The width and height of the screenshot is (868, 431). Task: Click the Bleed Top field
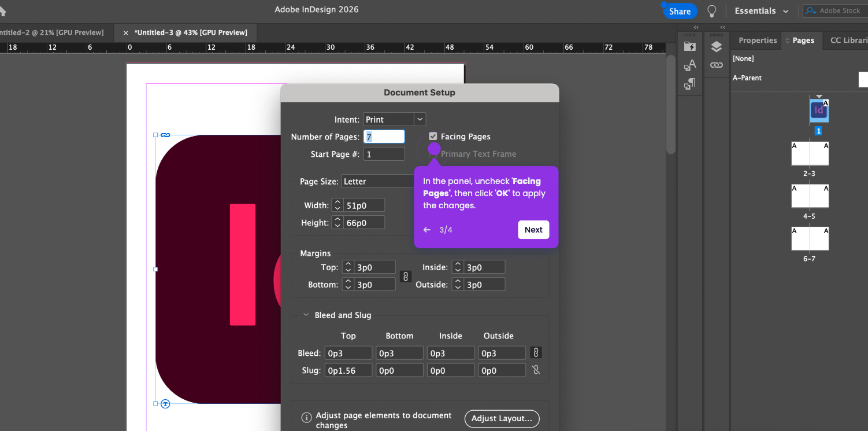click(348, 353)
